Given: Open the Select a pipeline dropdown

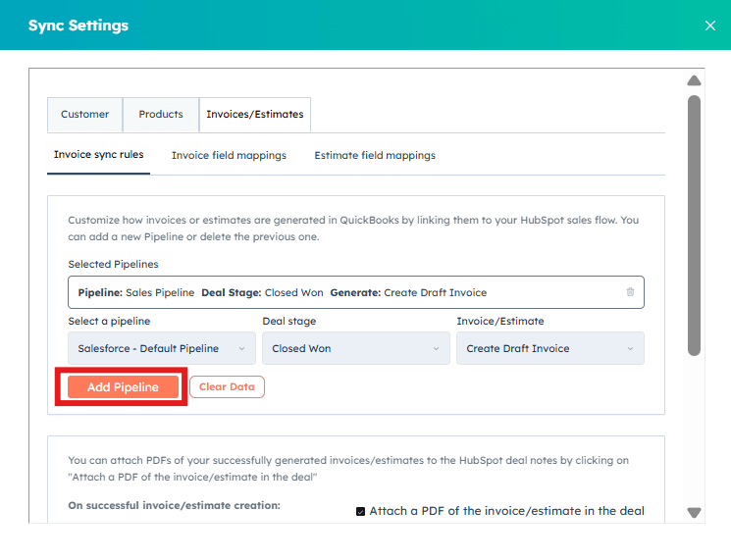Looking at the screenshot, I should [x=162, y=348].
